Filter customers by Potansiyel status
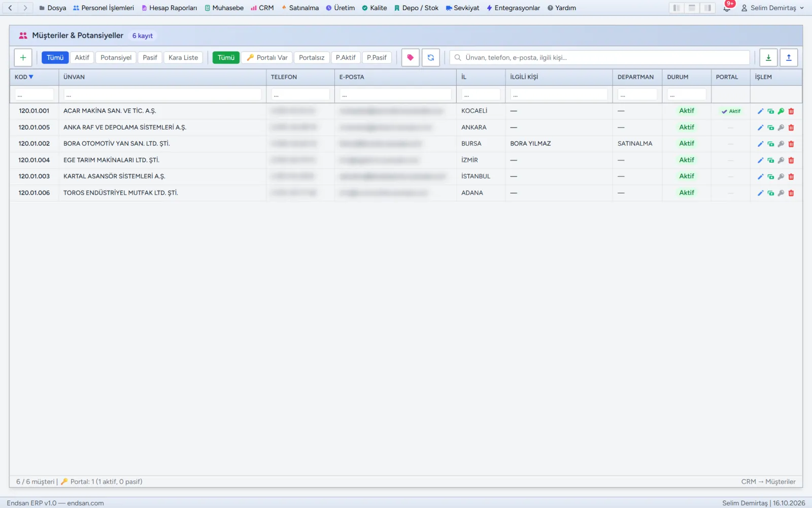This screenshot has height=508, width=812. pyautogui.click(x=116, y=57)
